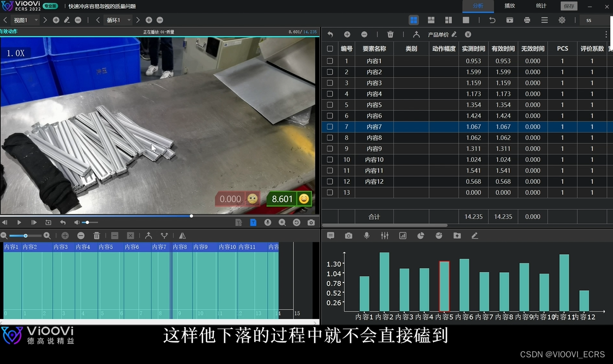
Task: Open the pie chart view icon
Action: (x=421, y=235)
